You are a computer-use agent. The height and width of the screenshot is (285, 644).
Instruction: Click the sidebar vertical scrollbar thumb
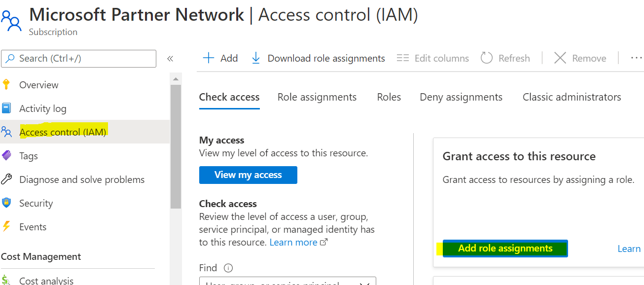tap(176, 146)
